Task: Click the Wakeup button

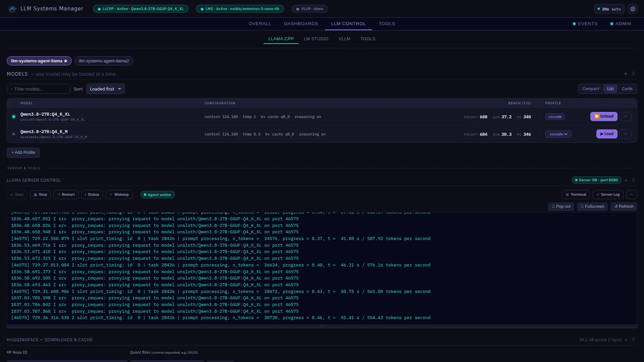Action: tap(119, 194)
